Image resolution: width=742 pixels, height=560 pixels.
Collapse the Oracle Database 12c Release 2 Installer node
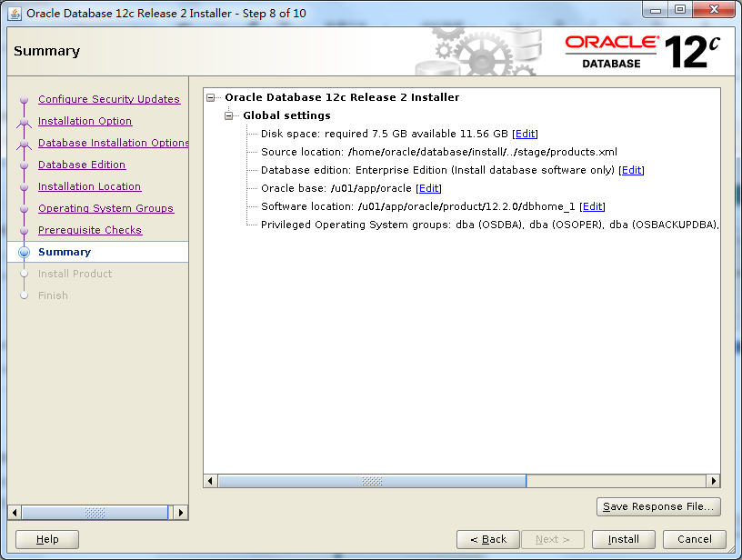209,96
